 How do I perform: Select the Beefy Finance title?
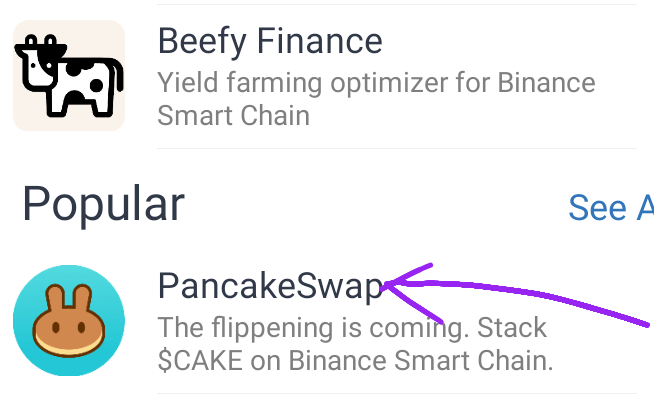(x=270, y=42)
